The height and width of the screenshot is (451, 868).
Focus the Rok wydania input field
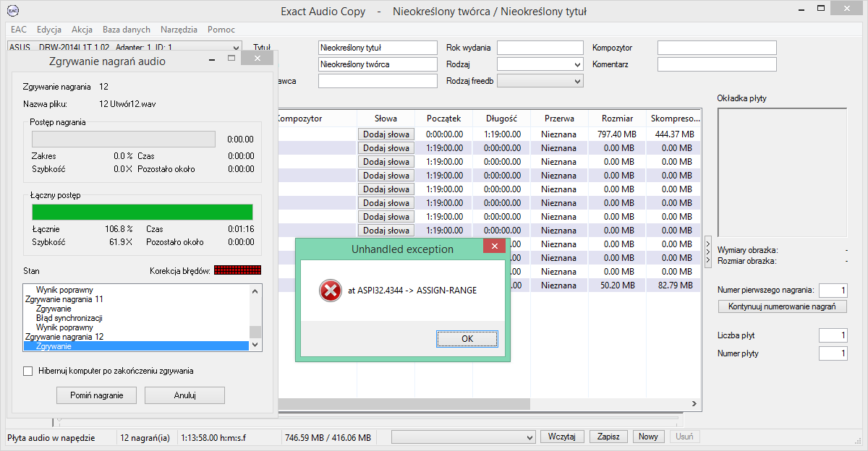(x=540, y=48)
